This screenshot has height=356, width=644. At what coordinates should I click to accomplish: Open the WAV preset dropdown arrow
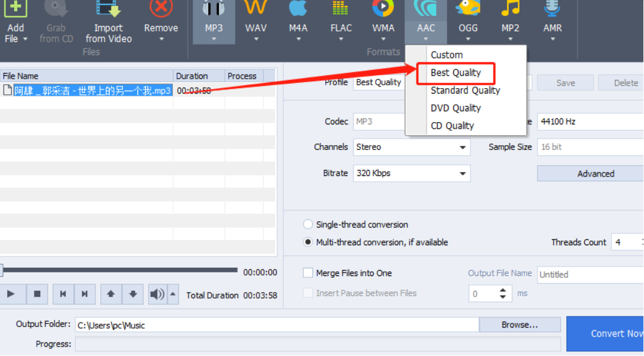(x=257, y=40)
